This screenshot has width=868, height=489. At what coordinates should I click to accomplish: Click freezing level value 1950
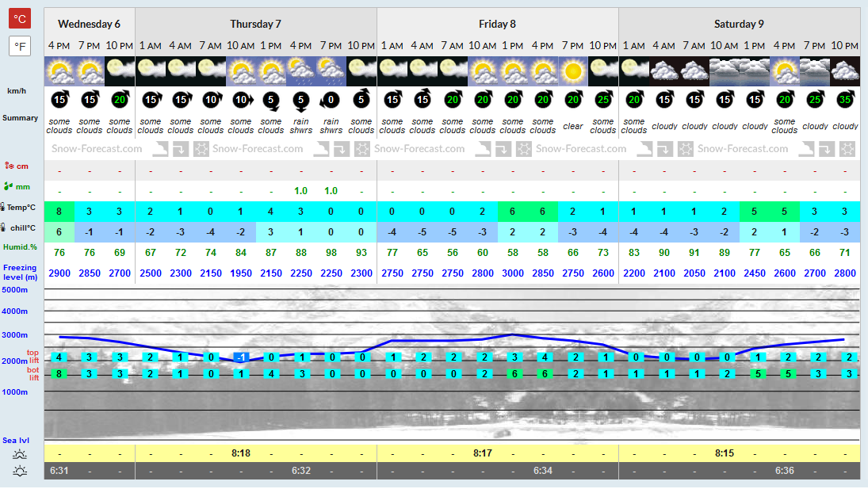[241, 273]
